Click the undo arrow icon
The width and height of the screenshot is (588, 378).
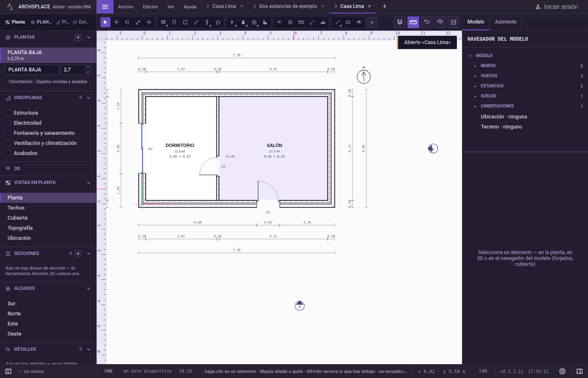click(427, 22)
